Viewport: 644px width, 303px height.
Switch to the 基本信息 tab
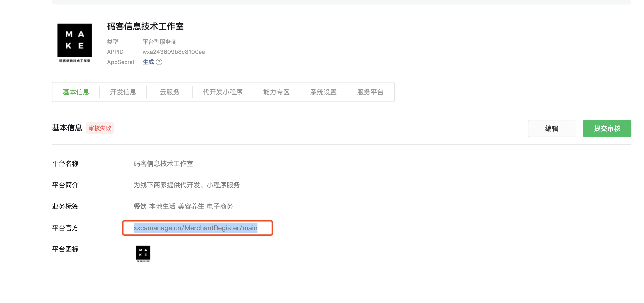[76, 92]
